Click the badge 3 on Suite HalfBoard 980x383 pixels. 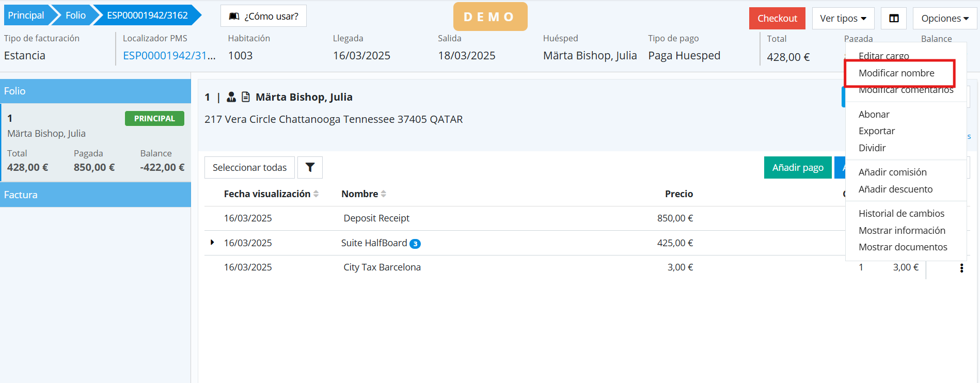(415, 244)
